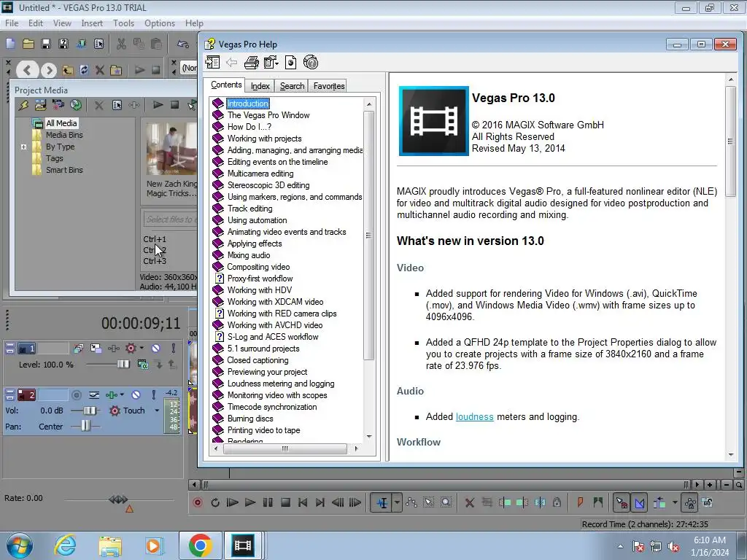The image size is (747, 560).
Task: Save the project using the floppy disk icon
Action: click(46, 44)
